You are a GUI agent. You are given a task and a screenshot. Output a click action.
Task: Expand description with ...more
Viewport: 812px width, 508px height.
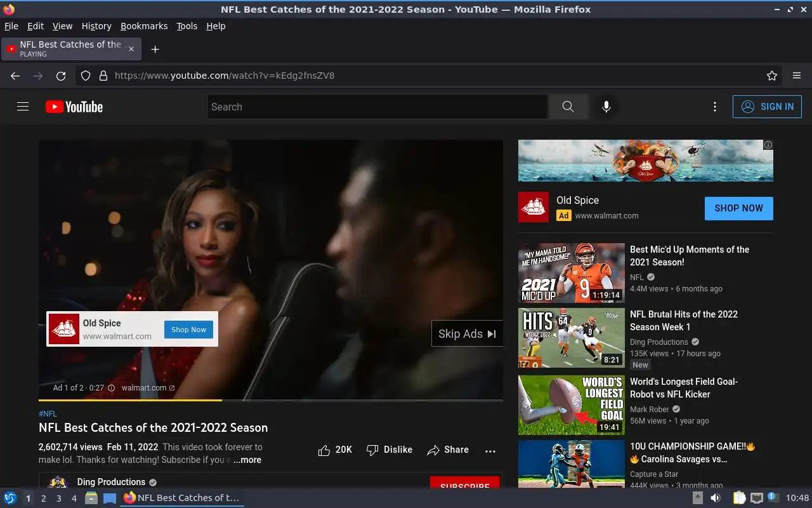[x=247, y=460]
